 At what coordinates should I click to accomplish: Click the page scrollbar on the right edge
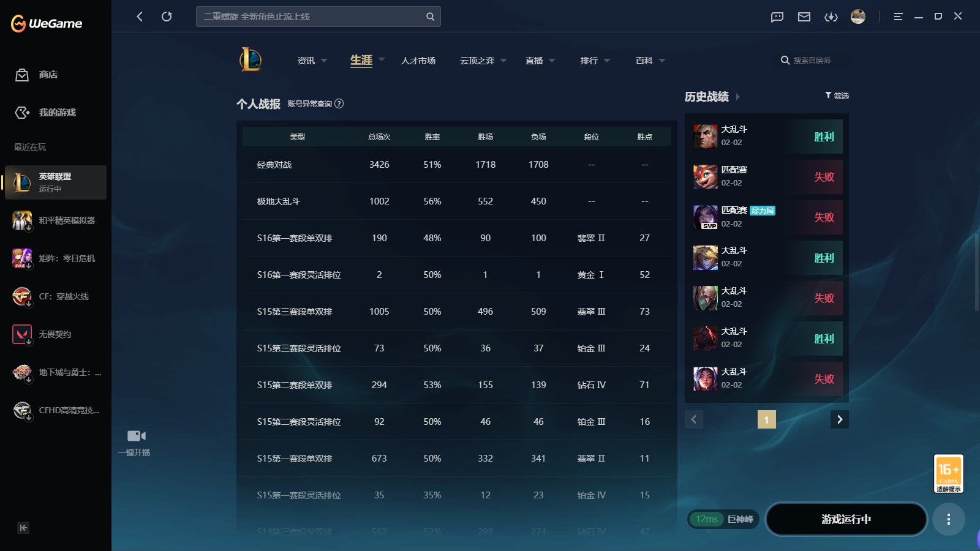[978, 272]
